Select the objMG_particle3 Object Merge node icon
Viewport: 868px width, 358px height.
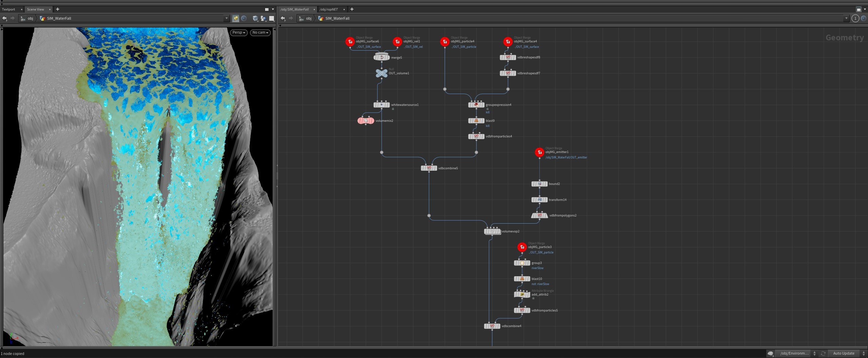tap(522, 247)
